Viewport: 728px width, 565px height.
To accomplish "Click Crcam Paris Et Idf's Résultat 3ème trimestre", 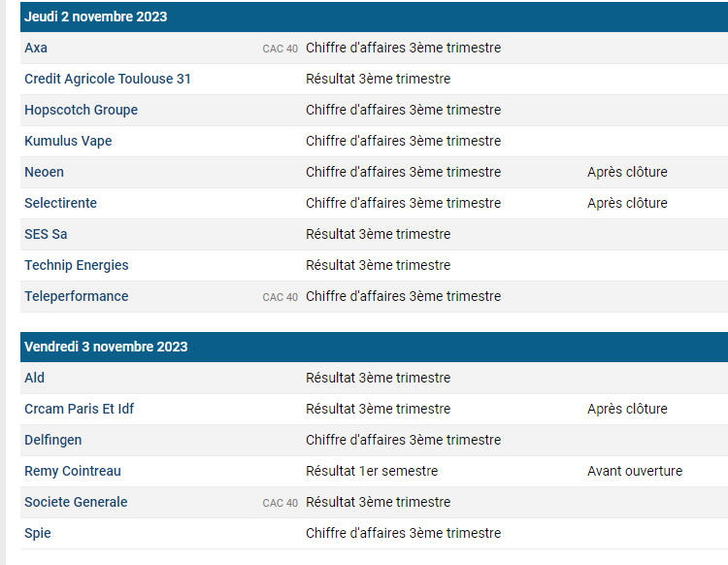I will pos(379,409).
